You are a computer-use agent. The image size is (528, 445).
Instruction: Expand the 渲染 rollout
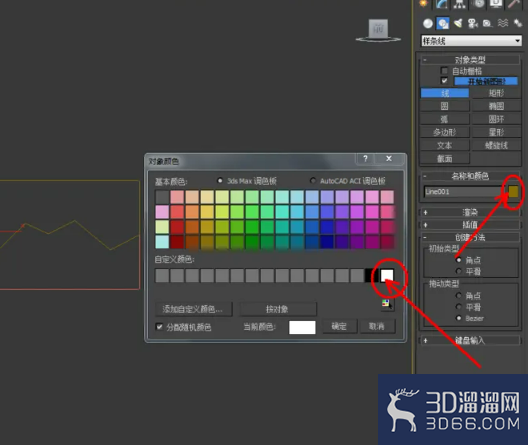point(470,212)
